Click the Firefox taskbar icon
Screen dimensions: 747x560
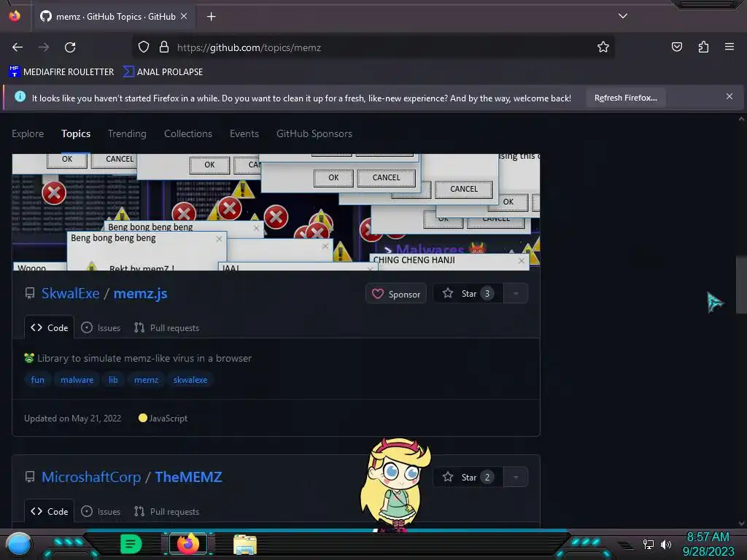pyautogui.click(x=187, y=544)
